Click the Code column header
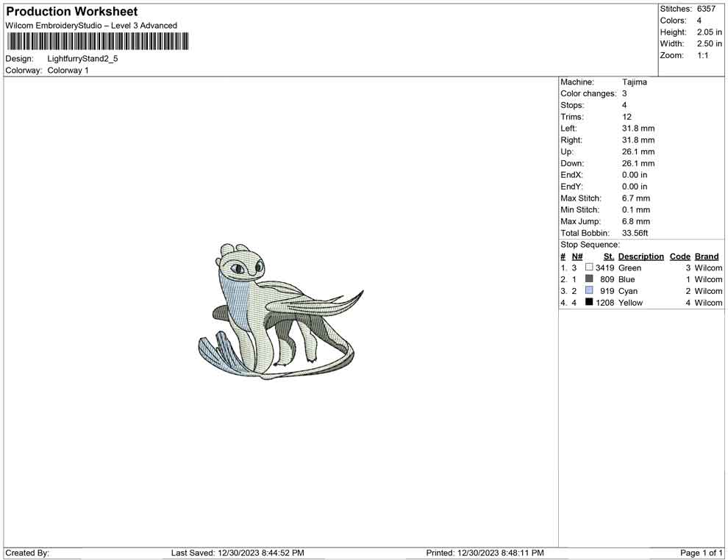This screenshot has width=728, height=560. (x=680, y=256)
